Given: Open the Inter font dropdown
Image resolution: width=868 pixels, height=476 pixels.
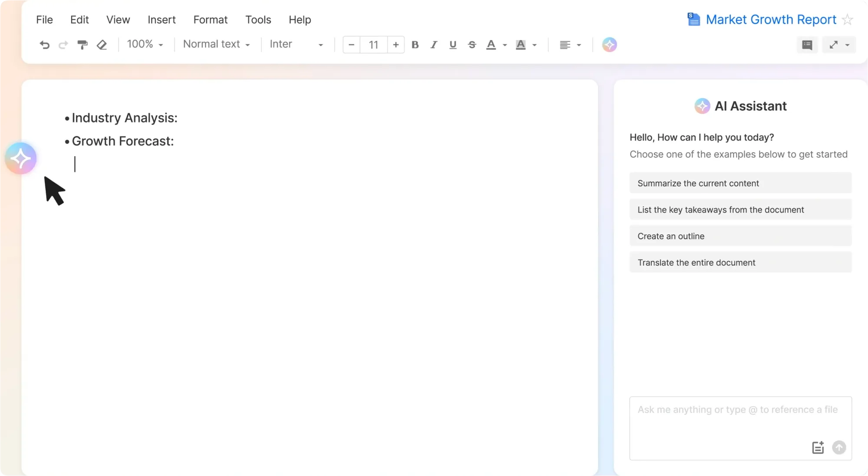Looking at the screenshot, I should tap(296, 44).
